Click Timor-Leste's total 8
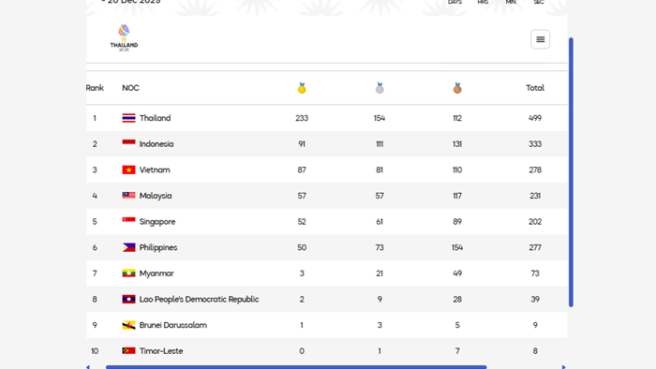Image resolution: width=656 pixels, height=369 pixels. 535,351
